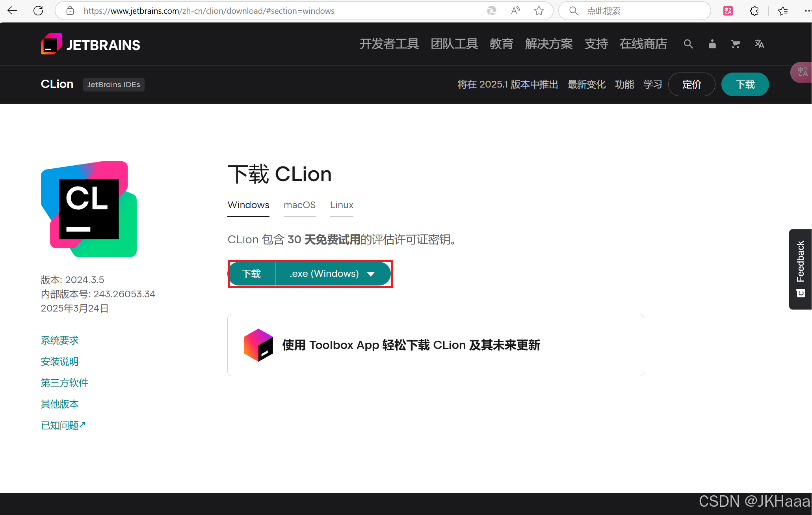This screenshot has width=812, height=515.
Task: Click the Toolbox App cube icon
Action: tap(258, 345)
